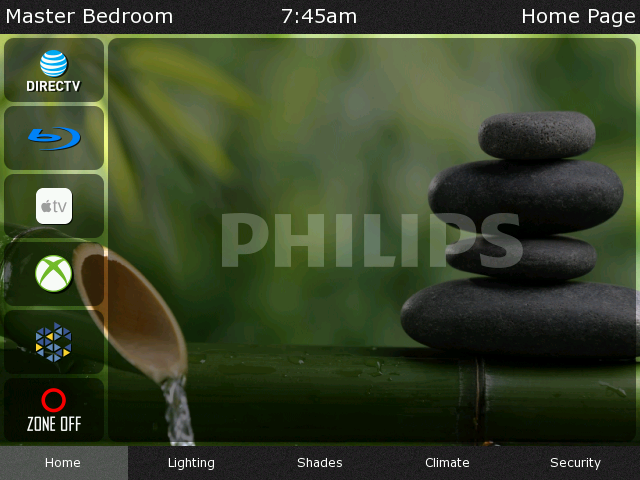Tap the ZONE OFF text label

[x=54, y=424]
